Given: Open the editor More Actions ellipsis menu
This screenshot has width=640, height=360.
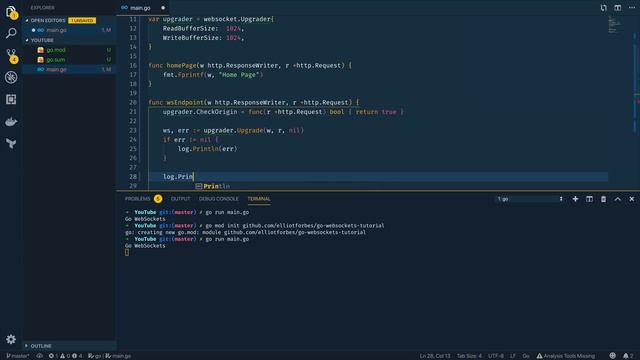Looking at the screenshot, I should (x=631, y=8).
